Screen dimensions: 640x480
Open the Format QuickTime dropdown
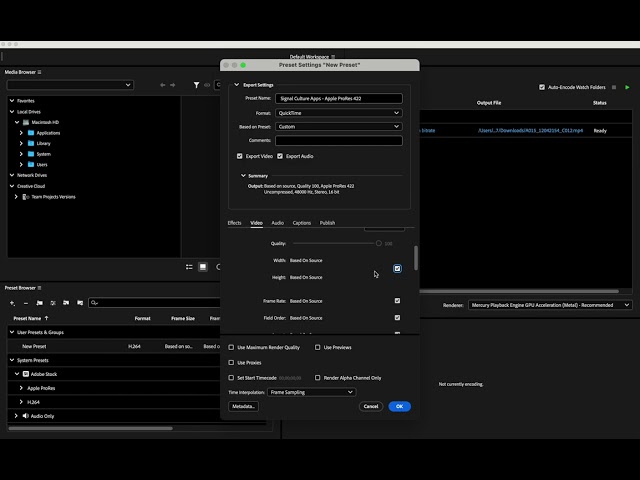coord(339,113)
